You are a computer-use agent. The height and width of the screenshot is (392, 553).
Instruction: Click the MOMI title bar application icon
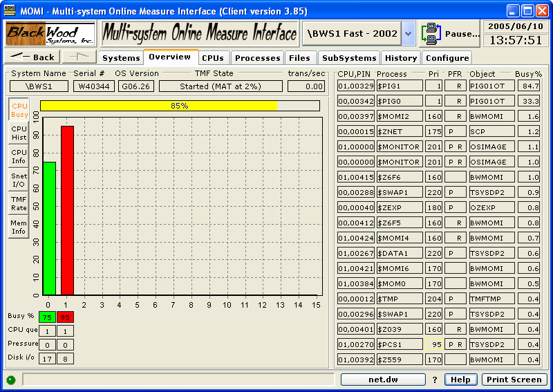tap(10, 10)
